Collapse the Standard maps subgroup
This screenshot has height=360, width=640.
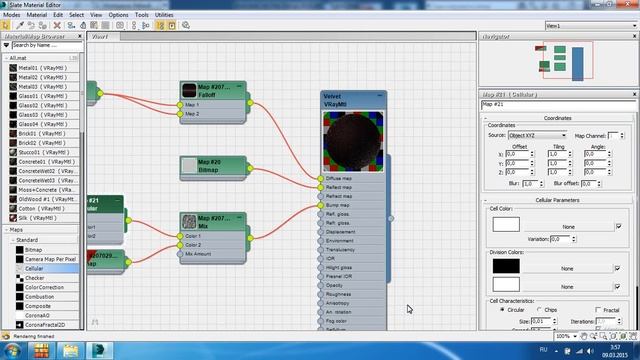[x=13, y=240]
